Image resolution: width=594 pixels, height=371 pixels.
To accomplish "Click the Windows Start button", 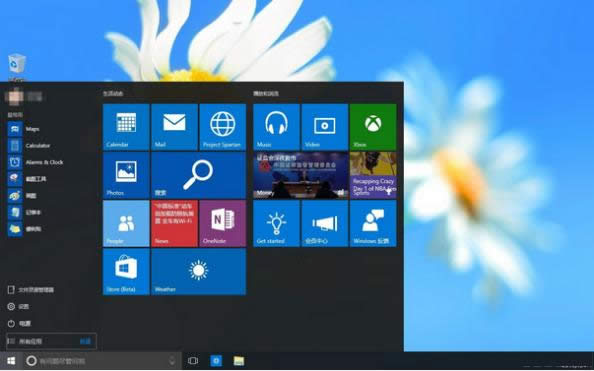I will 11,361.
